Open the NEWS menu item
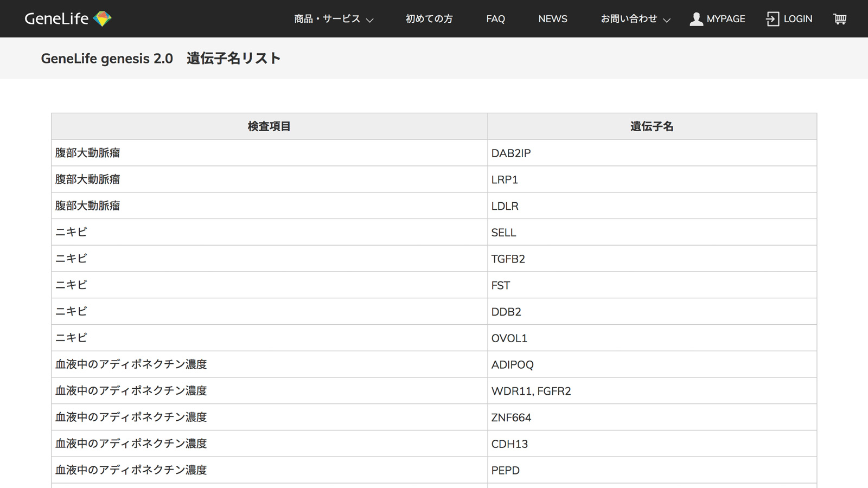 point(553,19)
